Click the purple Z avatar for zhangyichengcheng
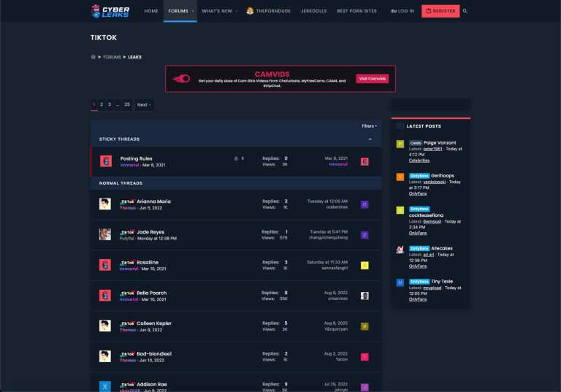Viewport: 561px width, 392px height. pyautogui.click(x=365, y=235)
